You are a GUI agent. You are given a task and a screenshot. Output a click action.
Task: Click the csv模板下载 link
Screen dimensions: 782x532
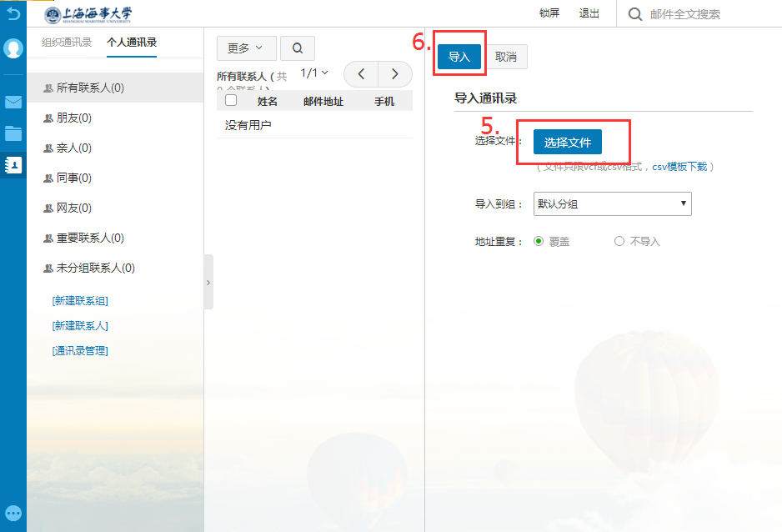[x=679, y=167]
